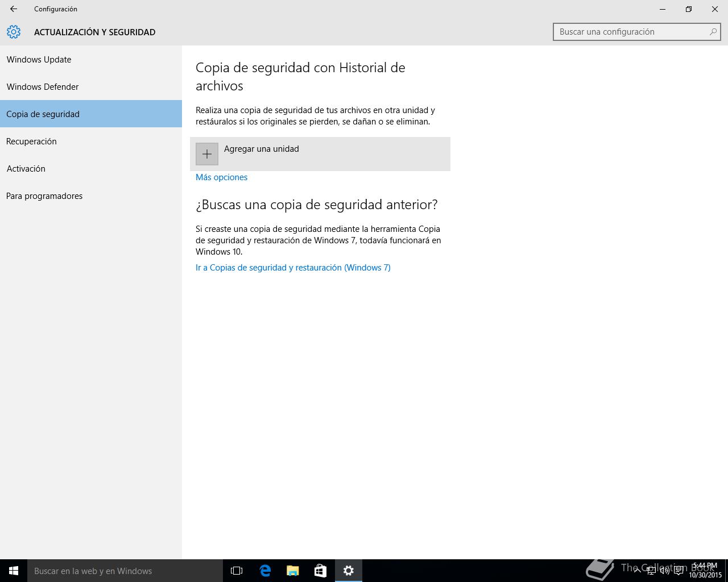This screenshot has height=582, width=728.
Task: Restore down the Configuración window
Action: [x=689, y=9]
